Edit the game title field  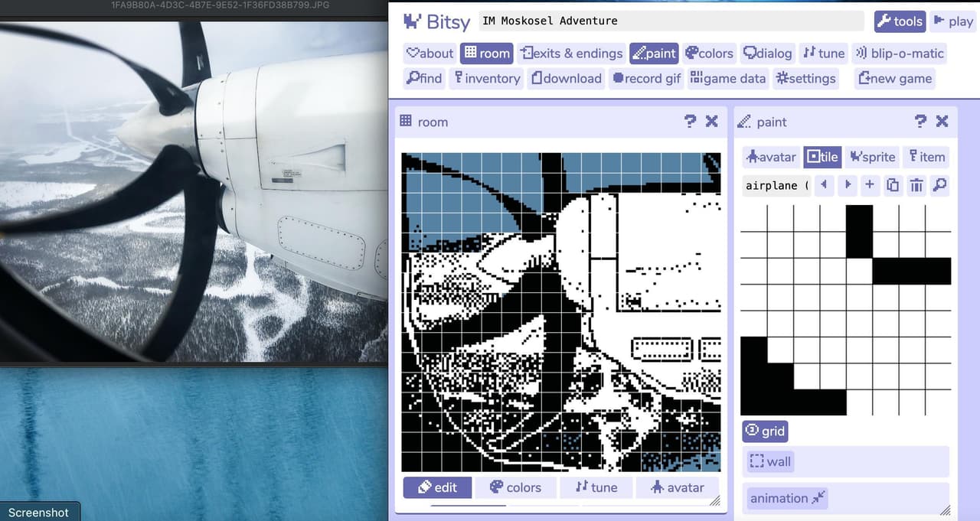pos(671,21)
